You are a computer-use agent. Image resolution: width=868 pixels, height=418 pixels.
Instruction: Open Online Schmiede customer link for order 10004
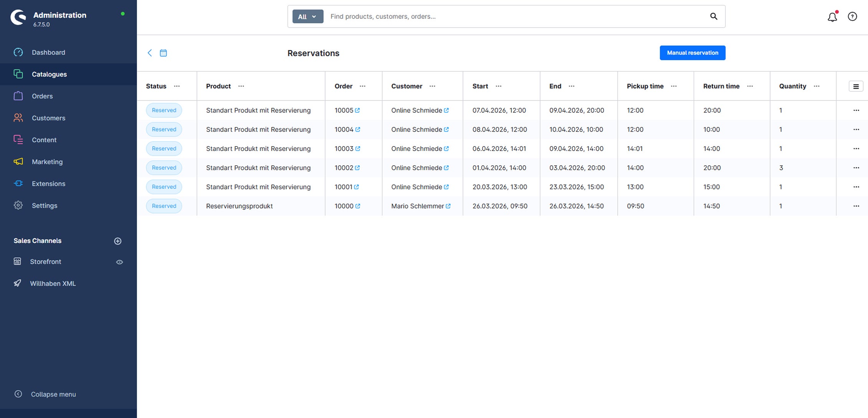(446, 129)
